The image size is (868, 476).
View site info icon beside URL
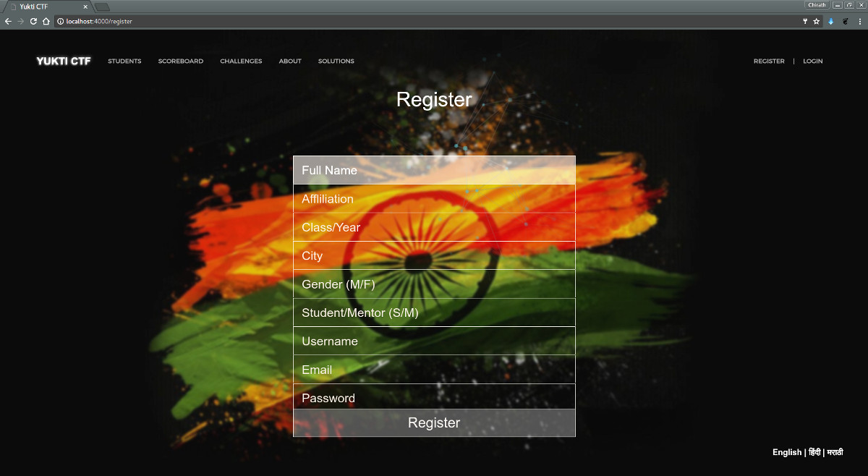click(x=61, y=22)
